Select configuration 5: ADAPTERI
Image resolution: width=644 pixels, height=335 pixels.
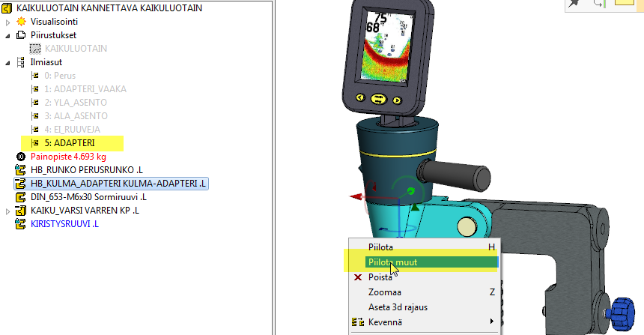(70, 143)
